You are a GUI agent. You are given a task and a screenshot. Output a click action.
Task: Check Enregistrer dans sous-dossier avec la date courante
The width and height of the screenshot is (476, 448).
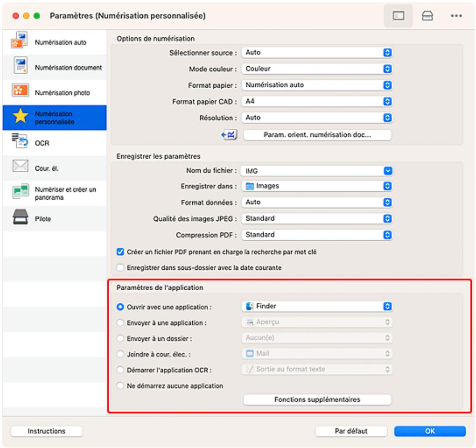(x=120, y=268)
